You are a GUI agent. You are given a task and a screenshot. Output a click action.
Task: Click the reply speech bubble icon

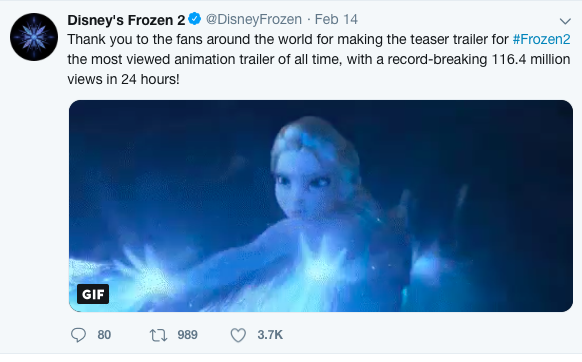click(x=78, y=335)
